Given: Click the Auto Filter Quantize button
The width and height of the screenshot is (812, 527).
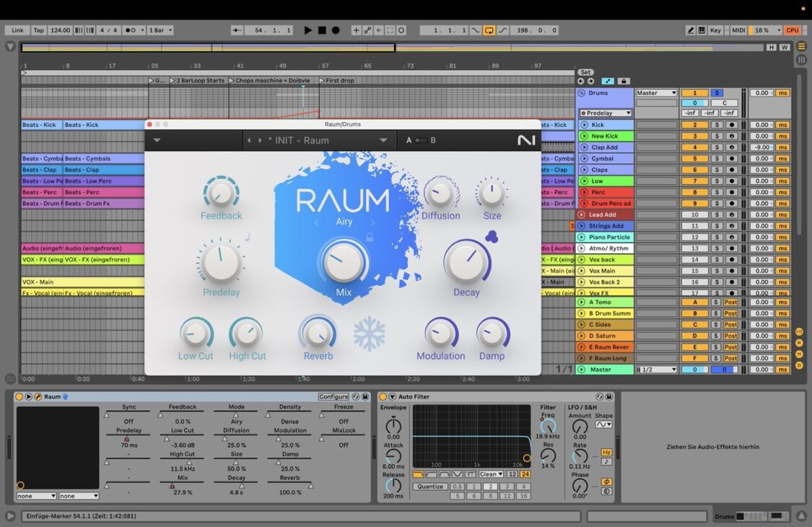Looking at the screenshot, I should [430, 487].
